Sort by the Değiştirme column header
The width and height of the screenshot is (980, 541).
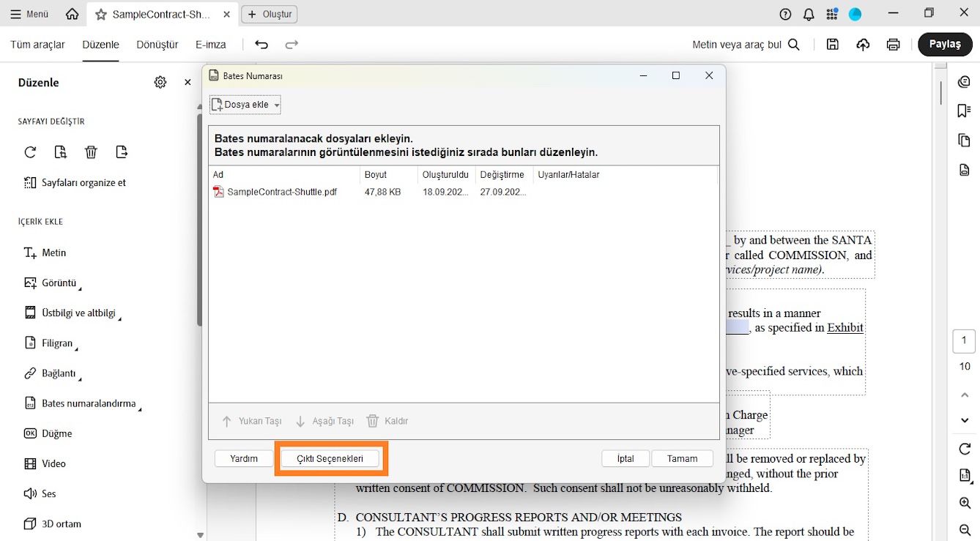pyautogui.click(x=504, y=175)
